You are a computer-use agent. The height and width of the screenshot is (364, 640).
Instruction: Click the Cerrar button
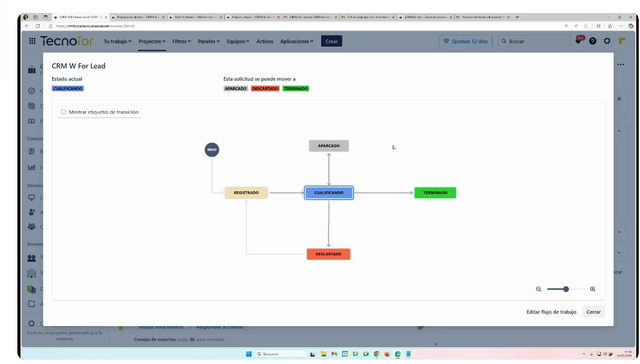(593, 312)
